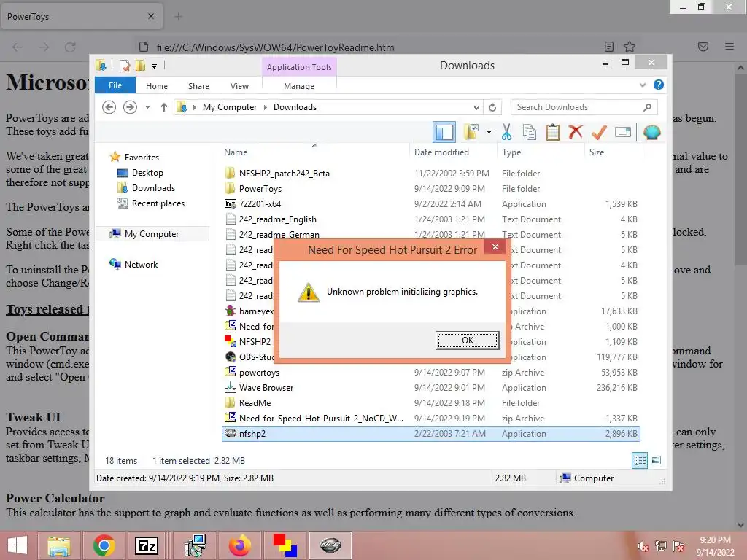Open 7-Zip from the taskbar
The width and height of the screenshot is (747, 560).
[147, 545]
